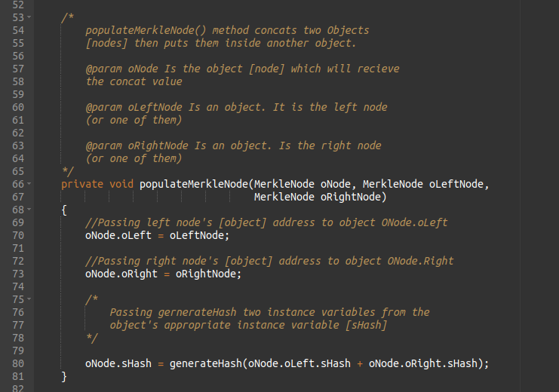Collapse the method fold arrow at line 66

[29, 183]
